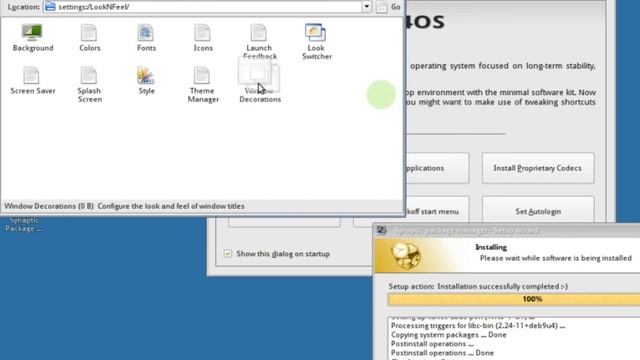Click the Go button
The height and width of the screenshot is (360, 640).
point(396,7)
